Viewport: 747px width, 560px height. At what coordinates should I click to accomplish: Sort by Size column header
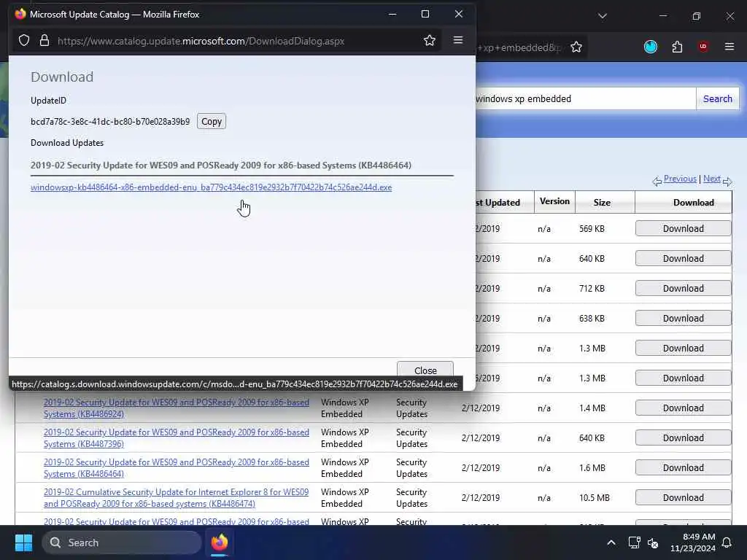point(602,203)
